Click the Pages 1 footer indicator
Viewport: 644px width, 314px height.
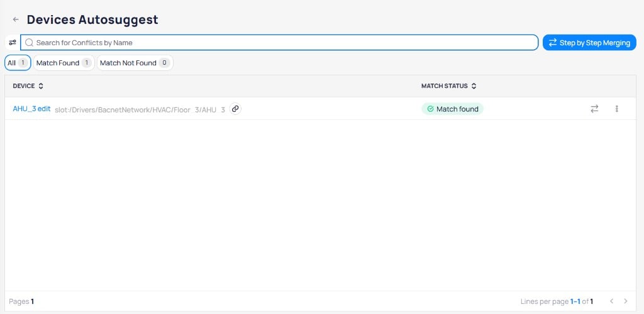click(21, 301)
